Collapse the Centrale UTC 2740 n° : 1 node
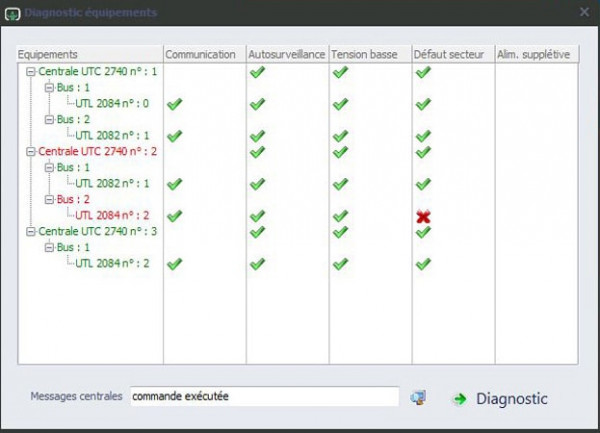Screen dimensions: 600x433 tap(30, 72)
